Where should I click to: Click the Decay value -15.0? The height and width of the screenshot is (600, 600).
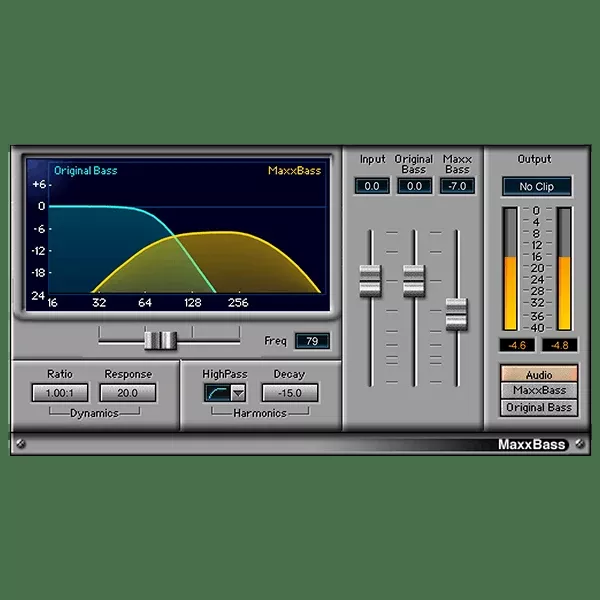[x=290, y=393]
